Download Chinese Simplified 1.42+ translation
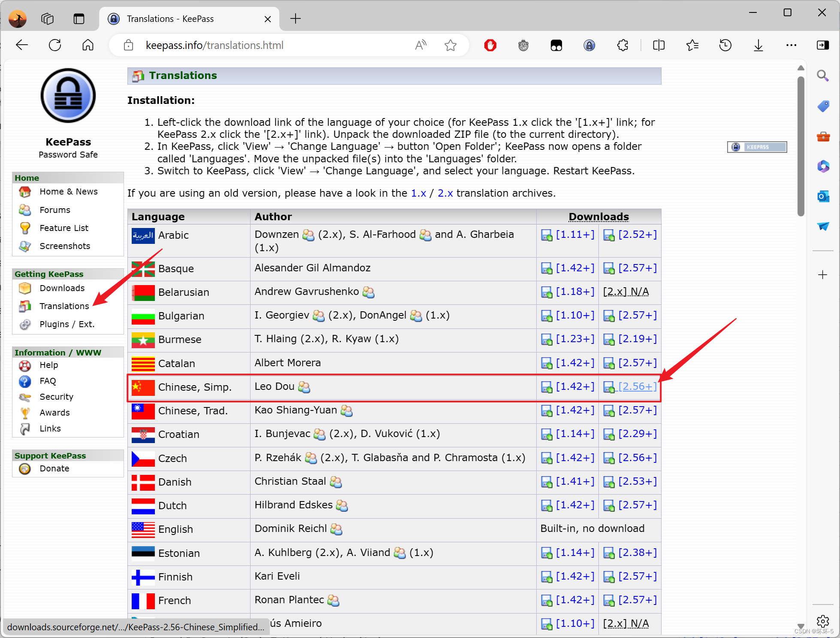Viewport: 840px width, 638px height. point(575,386)
